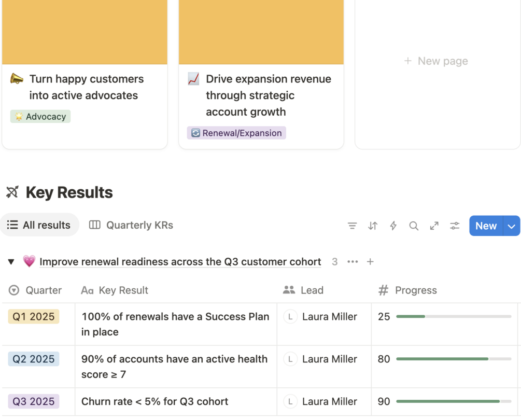
Task: Click the Renewal/Expansion tag
Action: coord(236,133)
